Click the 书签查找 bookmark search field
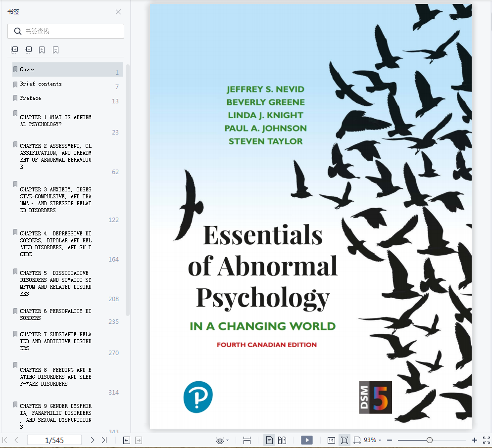 point(66,31)
